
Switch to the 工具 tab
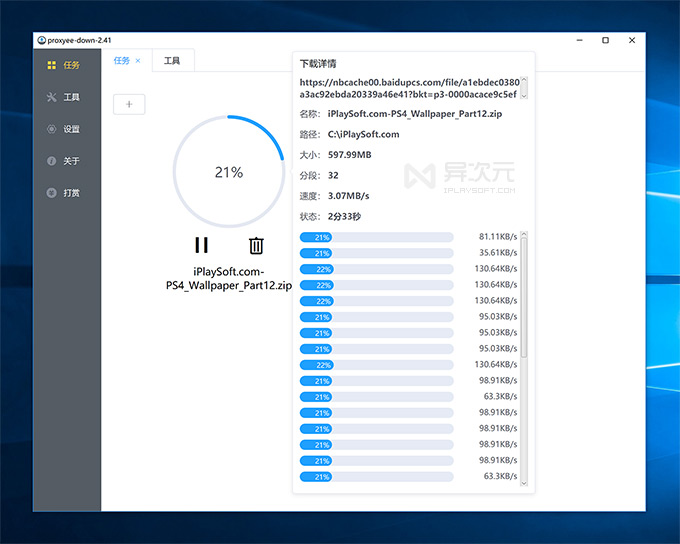[x=172, y=61]
